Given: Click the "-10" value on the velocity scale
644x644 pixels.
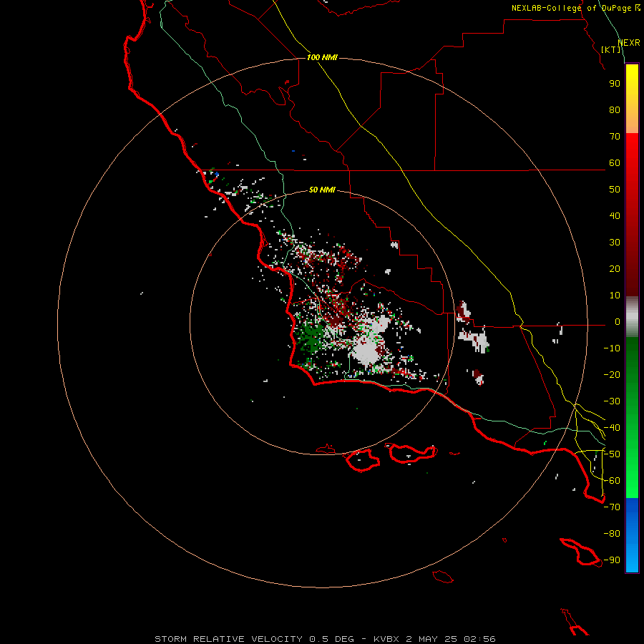Looking at the screenshot, I should pos(612,348).
